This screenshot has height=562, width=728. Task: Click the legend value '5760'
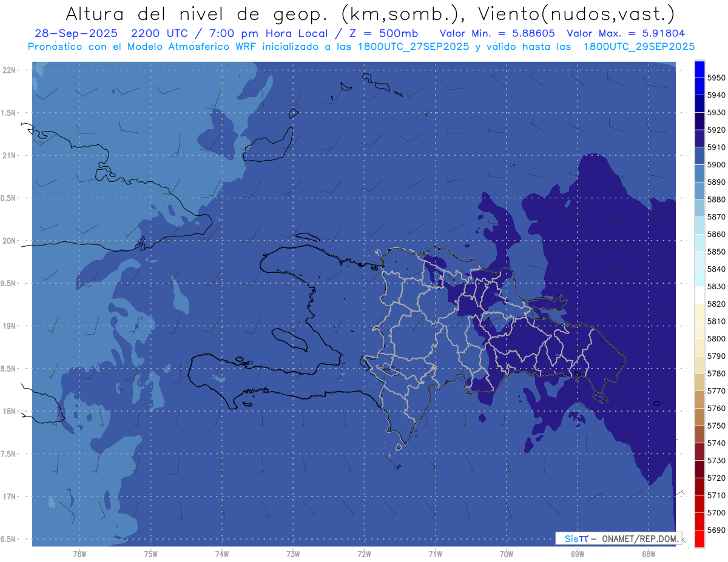[716, 408]
